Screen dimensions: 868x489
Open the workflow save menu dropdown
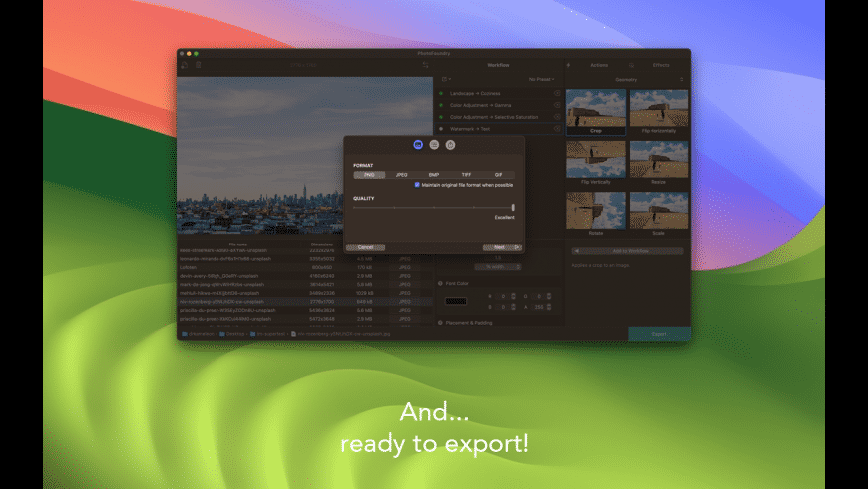point(446,79)
